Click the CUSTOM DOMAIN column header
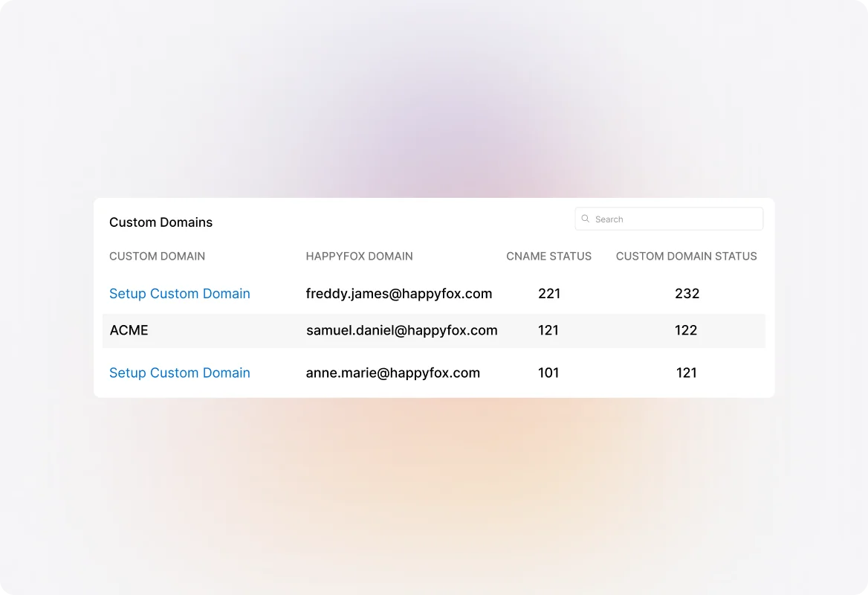 [x=158, y=256]
